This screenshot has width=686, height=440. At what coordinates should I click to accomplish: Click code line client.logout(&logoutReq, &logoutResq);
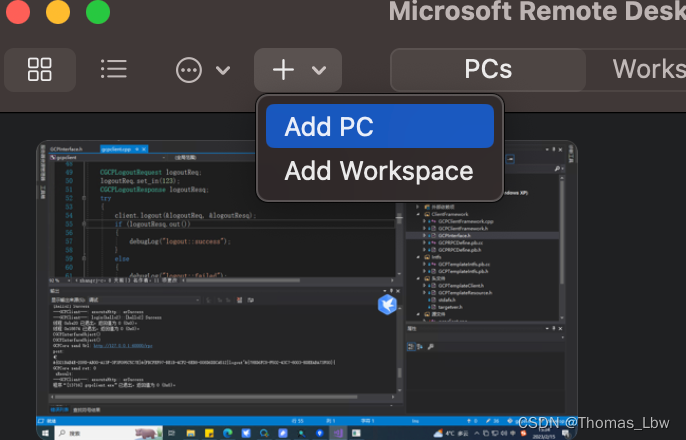pos(185,215)
